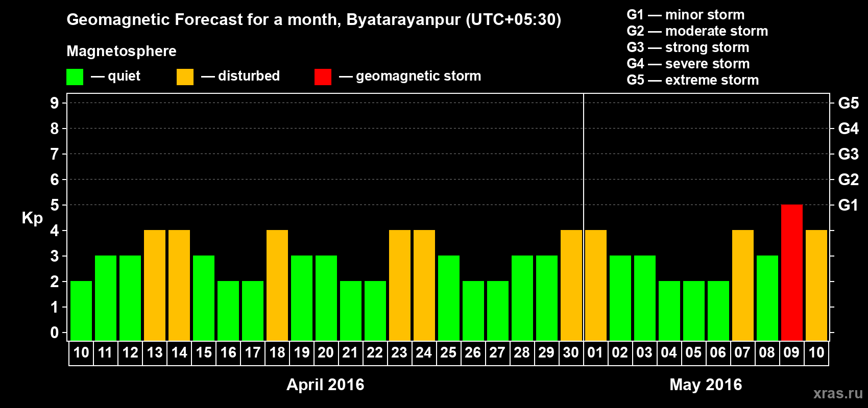Click the date label 27 in April

(x=497, y=353)
